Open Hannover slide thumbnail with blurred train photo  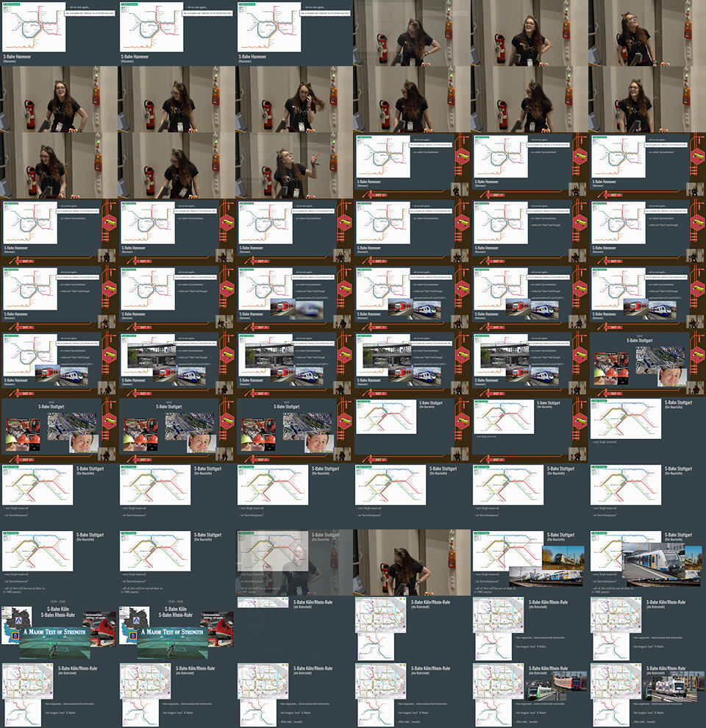[x=294, y=298]
